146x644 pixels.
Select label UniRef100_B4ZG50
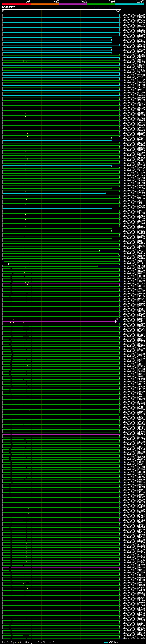tap(133, 153)
